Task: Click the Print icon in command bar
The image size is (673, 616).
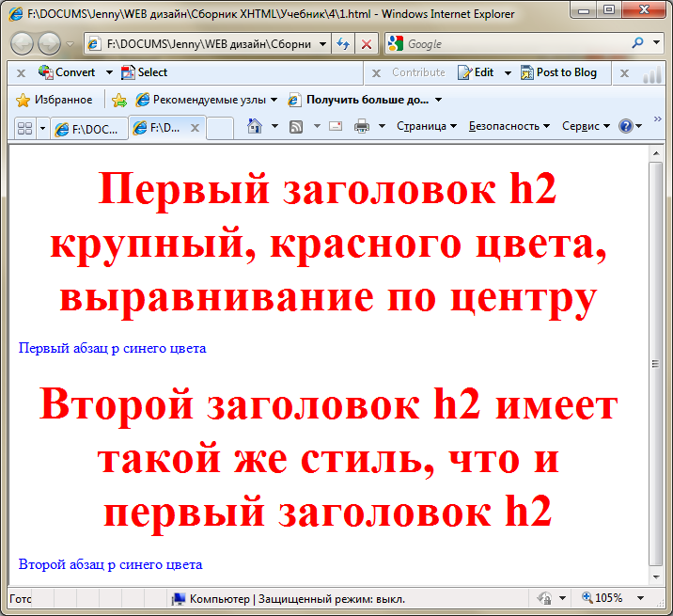Action: click(x=362, y=126)
